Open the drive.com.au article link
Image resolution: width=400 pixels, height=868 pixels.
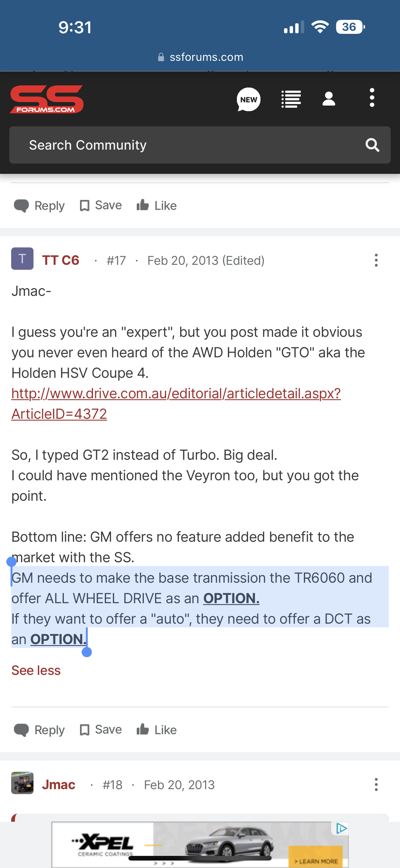click(x=176, y=394)
